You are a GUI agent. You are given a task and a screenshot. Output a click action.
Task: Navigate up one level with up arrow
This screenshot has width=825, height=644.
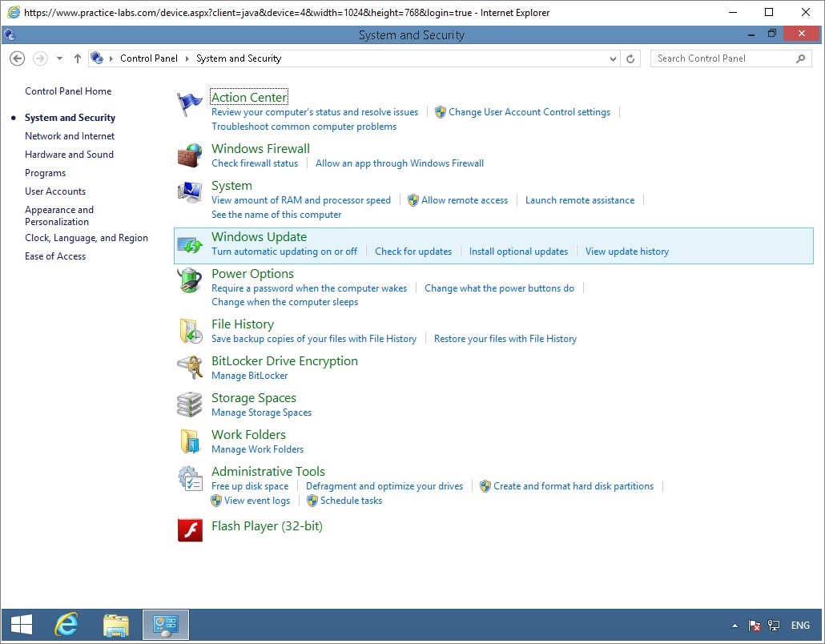78,58
